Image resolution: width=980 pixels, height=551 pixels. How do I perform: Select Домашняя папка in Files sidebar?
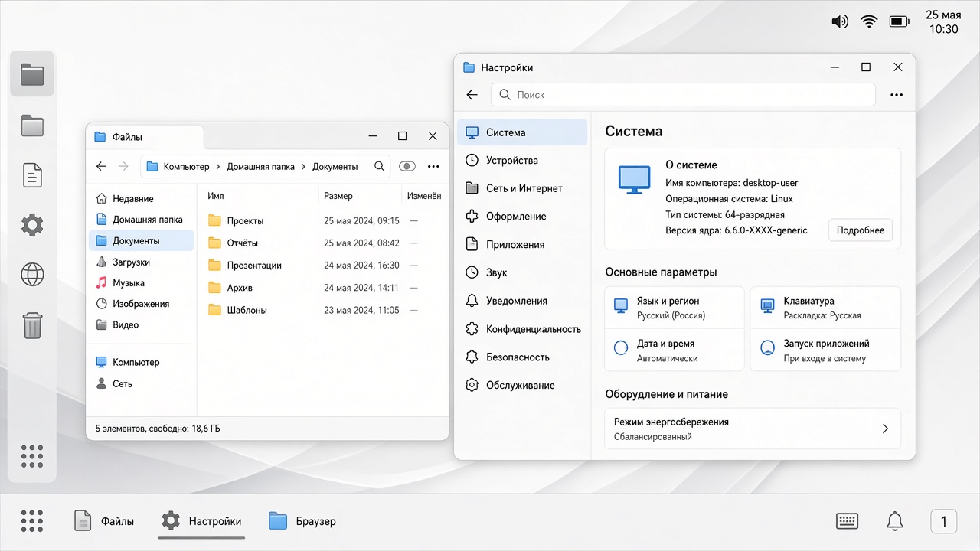142,220
